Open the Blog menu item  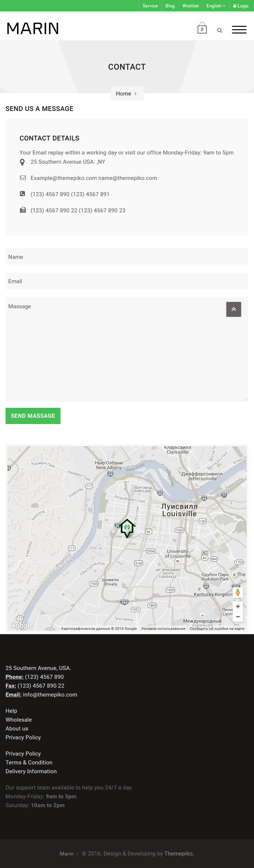point(170,6)
